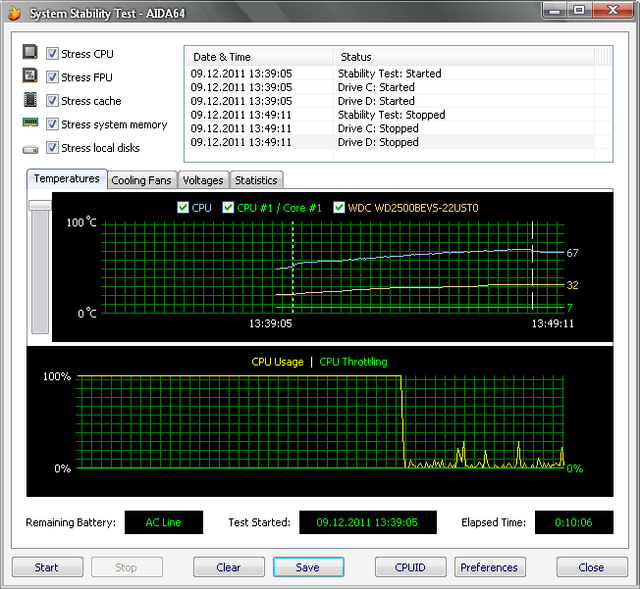Toggle CPU #1 / Core #1 graph checkbox

pyautogui.click(x=229, y=208)
